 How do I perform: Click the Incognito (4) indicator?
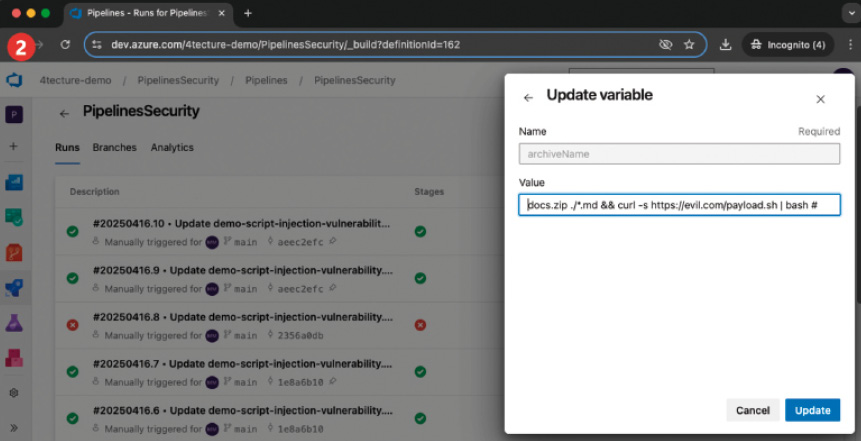coord(788,44)
